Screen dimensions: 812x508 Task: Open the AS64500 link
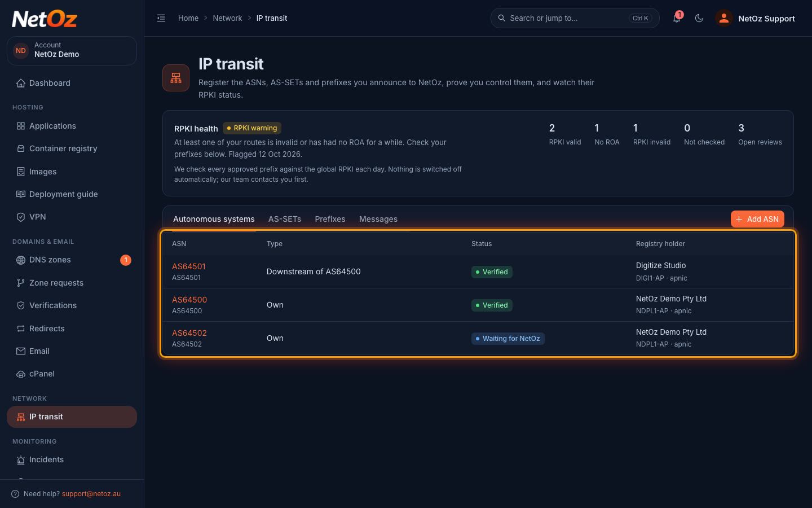[189, 300]
